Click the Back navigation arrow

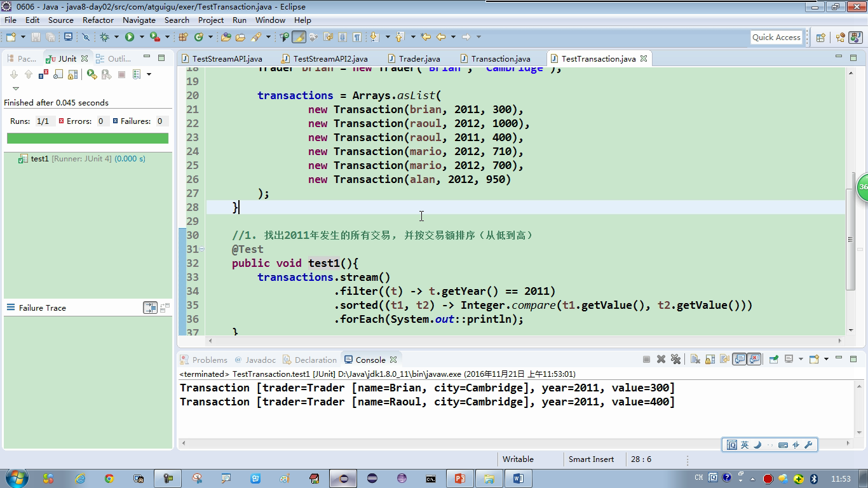point(440,37)
